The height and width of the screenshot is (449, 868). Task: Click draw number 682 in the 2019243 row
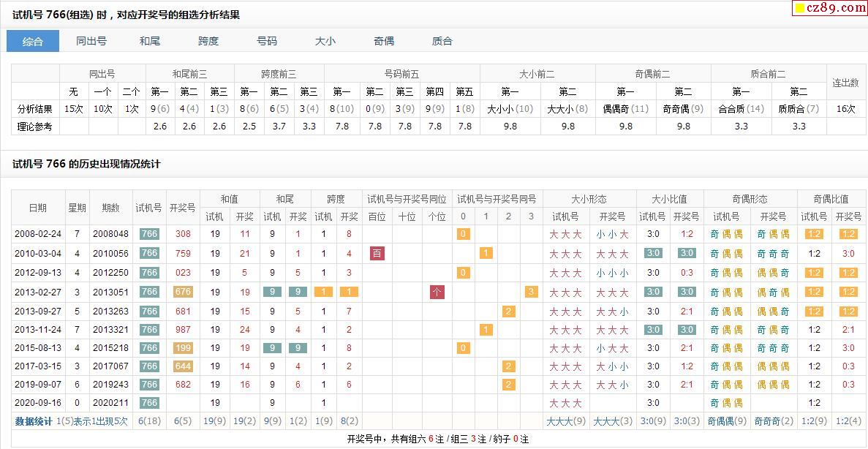pyautogui.click(x=183, y=385)
